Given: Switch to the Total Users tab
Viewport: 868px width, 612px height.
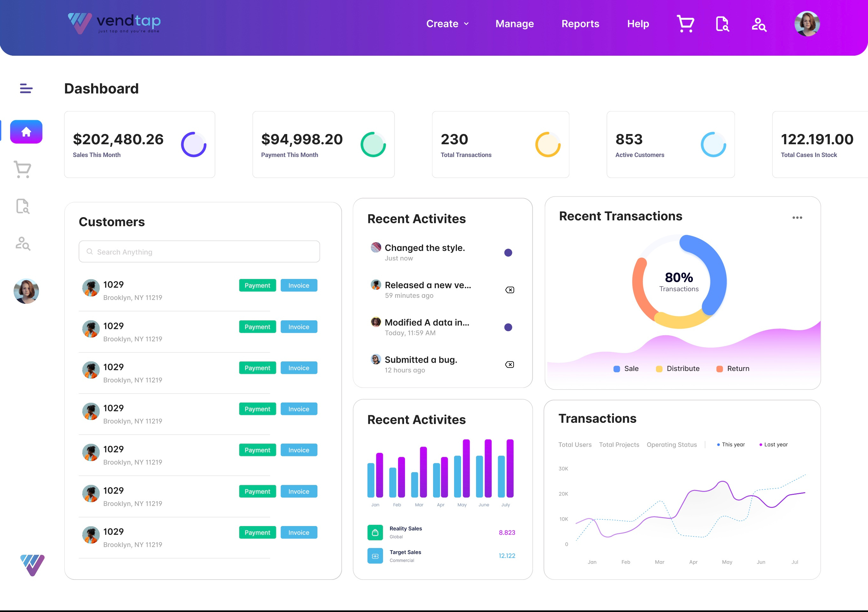Looking at the screenshot, I should (x=575, y=445).
